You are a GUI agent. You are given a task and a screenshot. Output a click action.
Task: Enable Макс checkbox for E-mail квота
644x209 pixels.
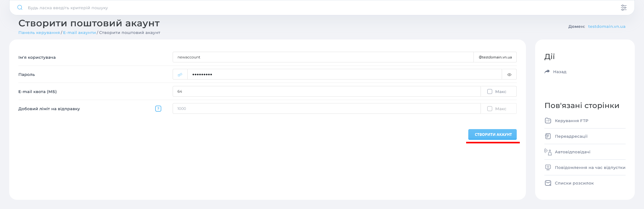pyautogui.click(x=490, y=91)
